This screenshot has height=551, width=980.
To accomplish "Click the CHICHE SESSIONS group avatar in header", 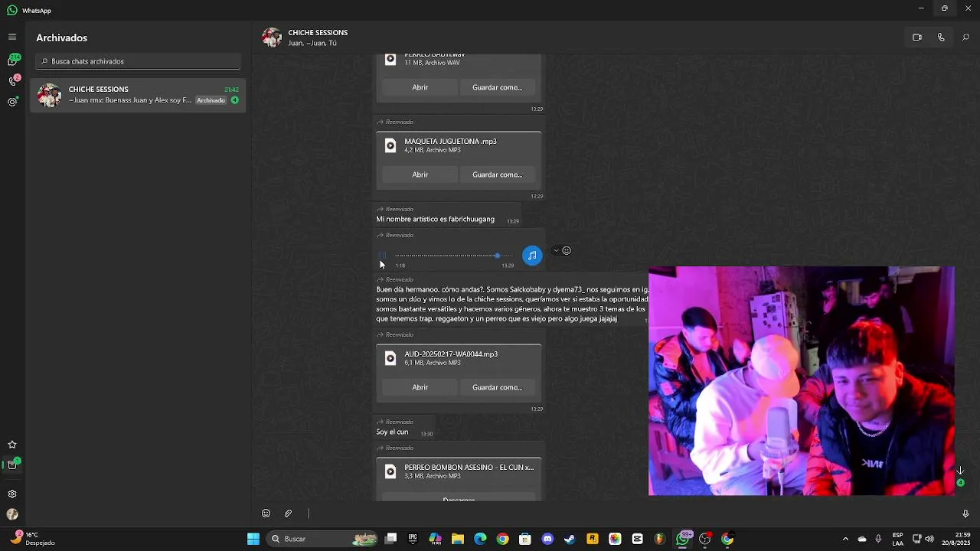I will tap(272, 37).
